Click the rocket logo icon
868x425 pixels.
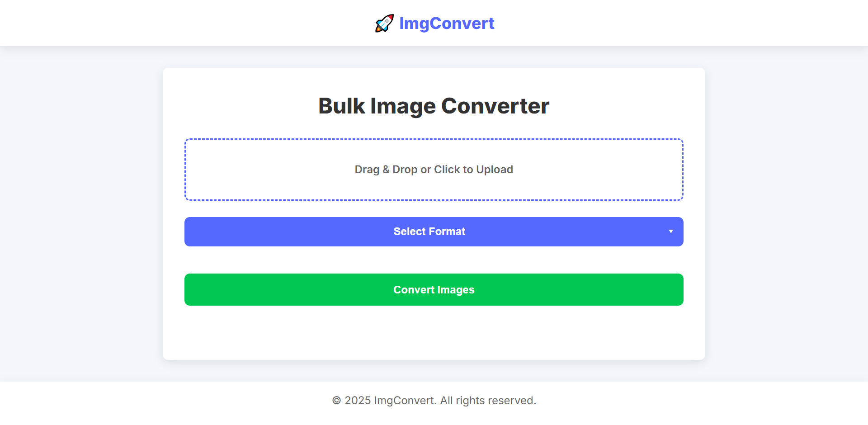pyautogui.click(x=384, y=24)
